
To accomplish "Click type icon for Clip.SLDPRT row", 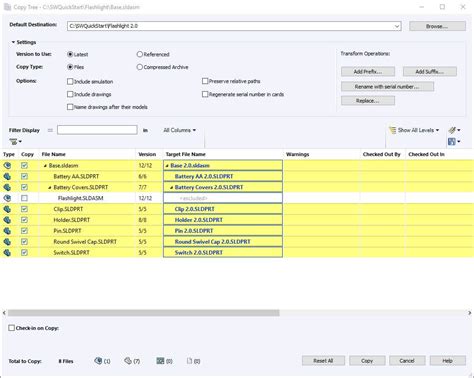I will click(7, 209).
